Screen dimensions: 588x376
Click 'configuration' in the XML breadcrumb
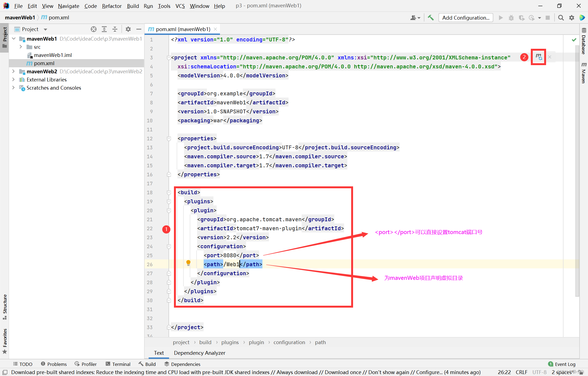(289, 342)
